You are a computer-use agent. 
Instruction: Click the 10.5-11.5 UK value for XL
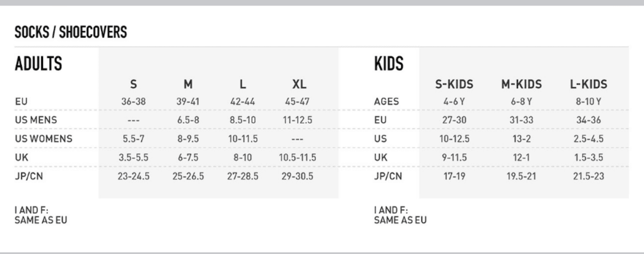pos(298,158)
